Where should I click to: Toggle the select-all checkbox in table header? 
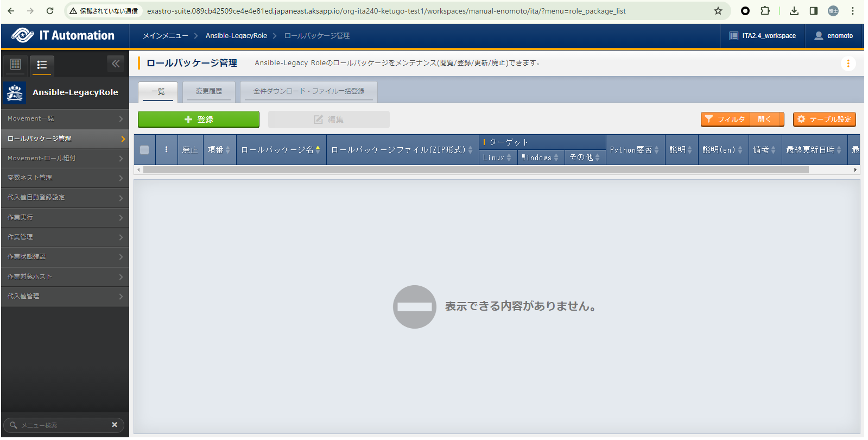point(144,150)
